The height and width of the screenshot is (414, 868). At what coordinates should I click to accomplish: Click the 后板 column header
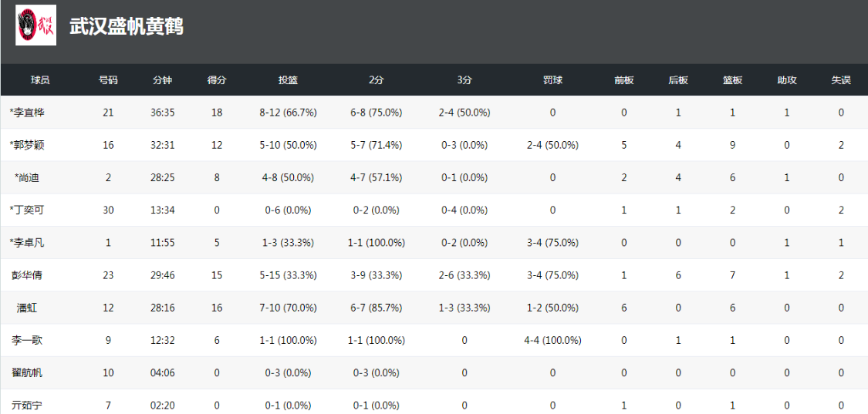coord(678,80)
